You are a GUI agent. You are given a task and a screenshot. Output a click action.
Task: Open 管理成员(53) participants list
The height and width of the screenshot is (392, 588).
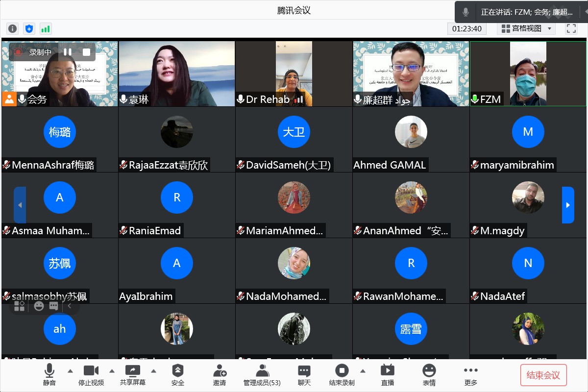[x=262, y=375]
